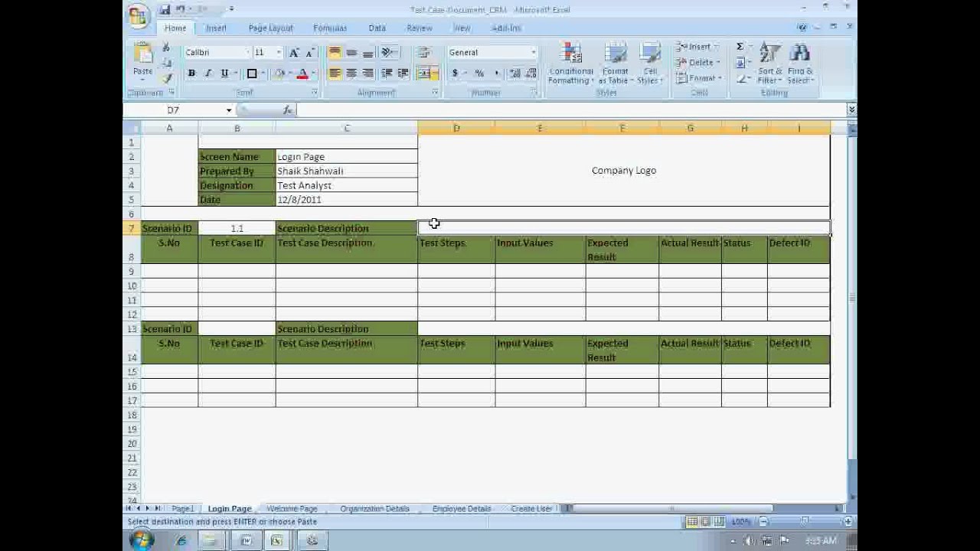
Task: Toggle Bold formatting
Action: pos(191,73)
